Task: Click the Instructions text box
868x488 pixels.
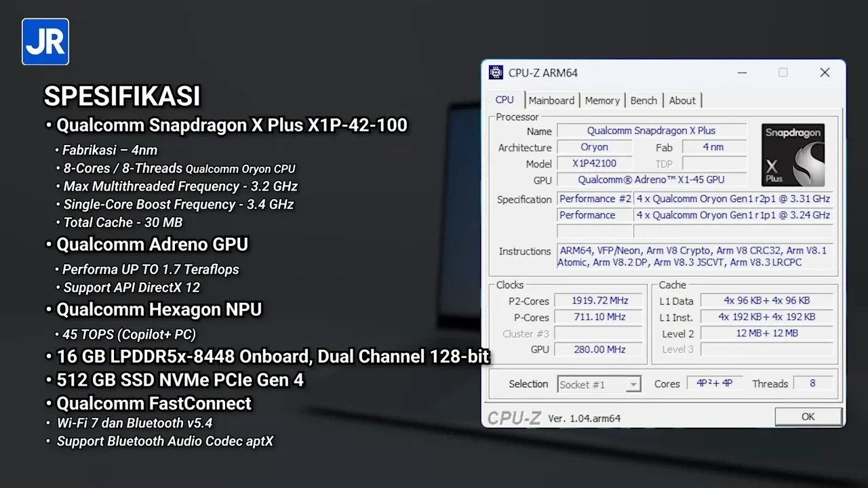Action: click(694, 257)
